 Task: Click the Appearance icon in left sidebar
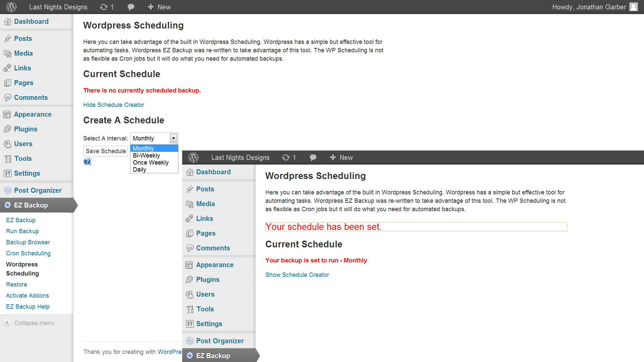point(7,115)
